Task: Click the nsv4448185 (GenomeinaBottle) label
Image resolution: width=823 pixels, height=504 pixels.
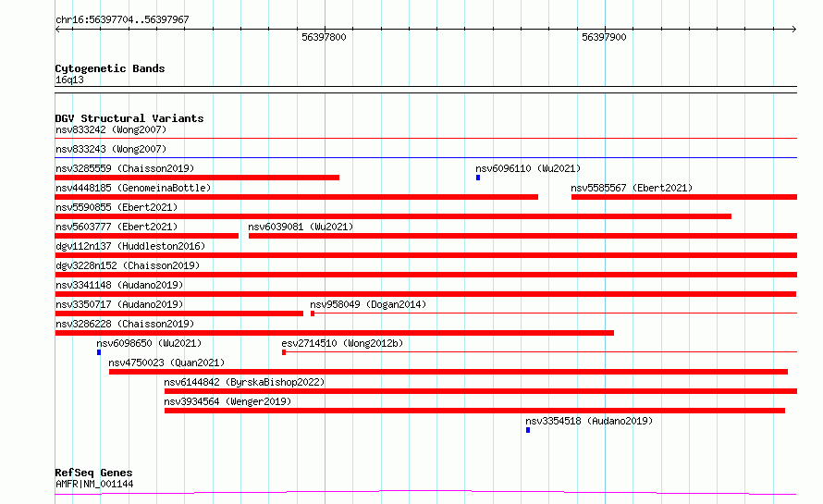Action: pos(133,188)
